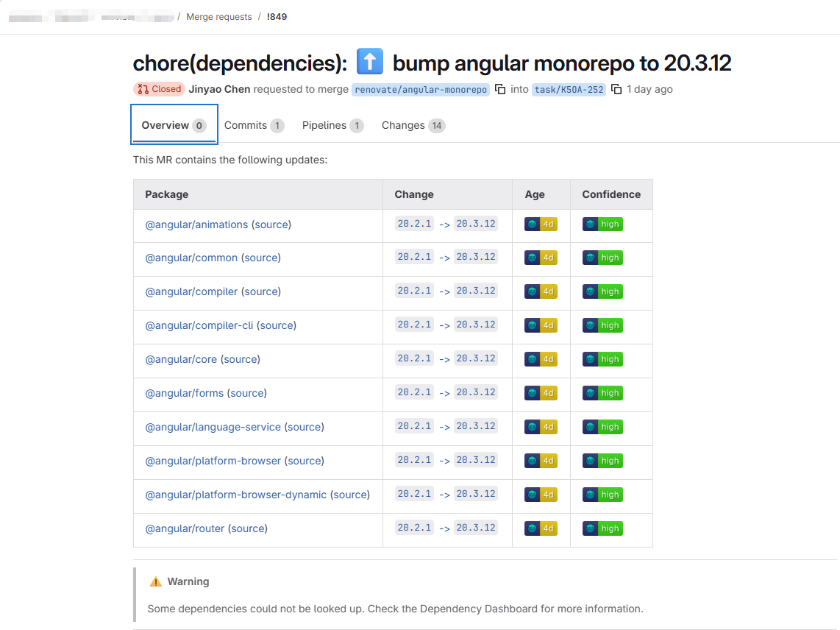
Task: Open the @angular/compiler-cli package link
Action: pos(199,325)
